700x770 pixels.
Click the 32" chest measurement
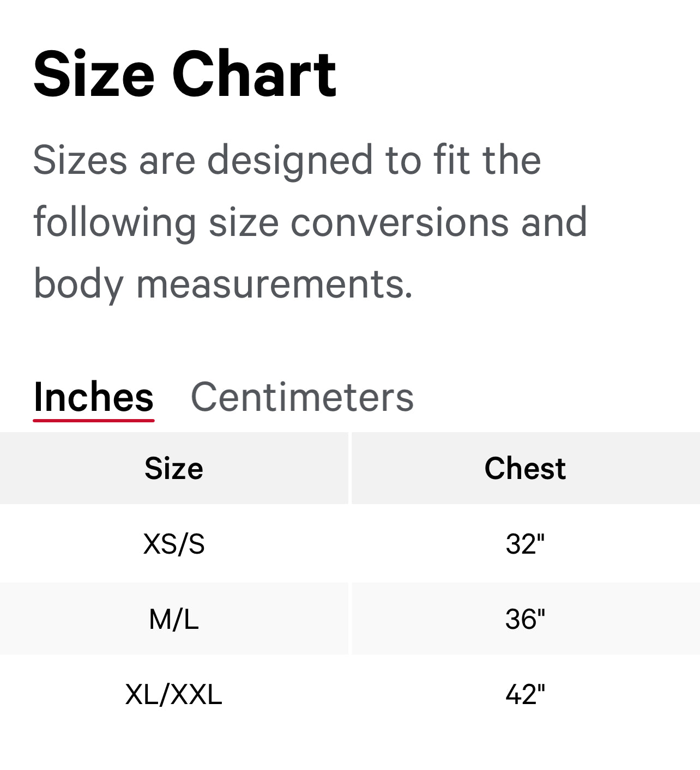[525, 544]
